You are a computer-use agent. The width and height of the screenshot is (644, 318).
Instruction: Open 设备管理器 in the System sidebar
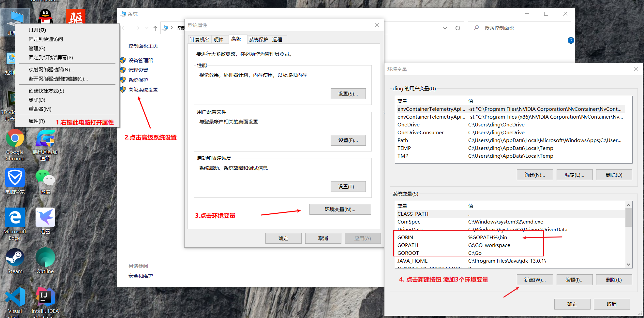(x=140, y=60)
